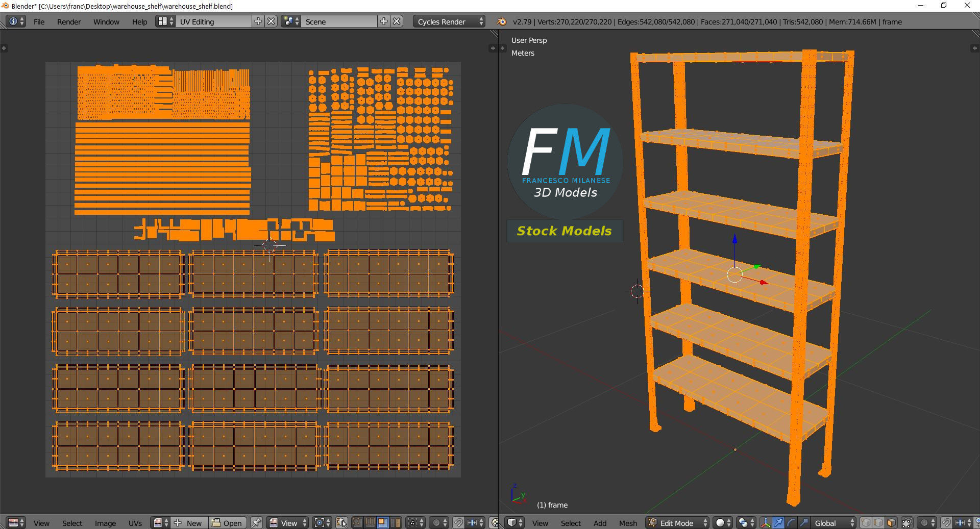This screenshot has height=529, width=980.
Task: Delete the current scene
Action: tap(397, 21)
